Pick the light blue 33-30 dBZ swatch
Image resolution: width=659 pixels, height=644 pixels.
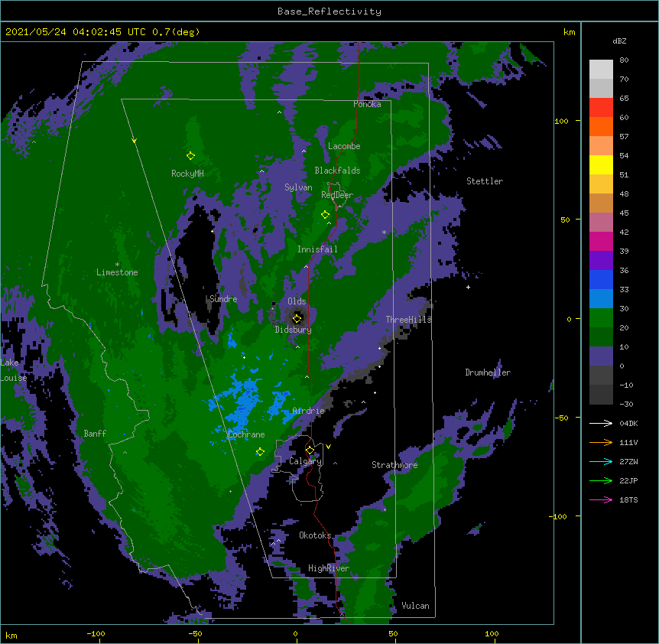[x=601, y=298]
